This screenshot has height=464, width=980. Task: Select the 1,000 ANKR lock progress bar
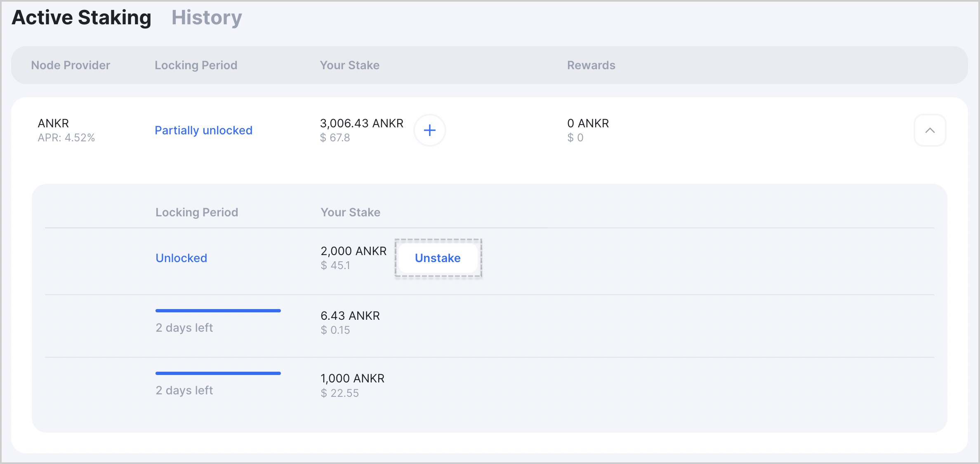(x=218, y=373)
